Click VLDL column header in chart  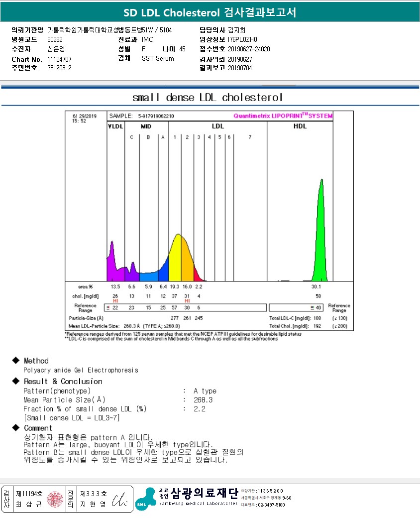click(115, 126)
